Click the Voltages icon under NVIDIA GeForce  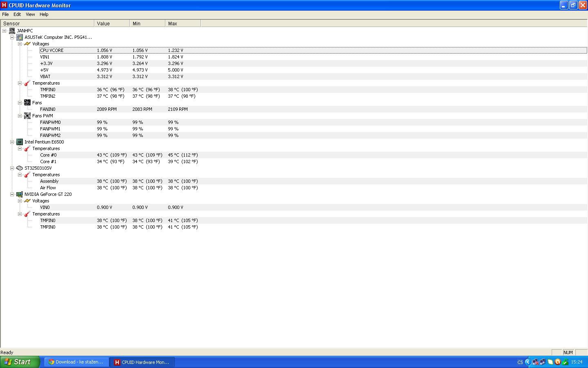[x=27, y=201]
